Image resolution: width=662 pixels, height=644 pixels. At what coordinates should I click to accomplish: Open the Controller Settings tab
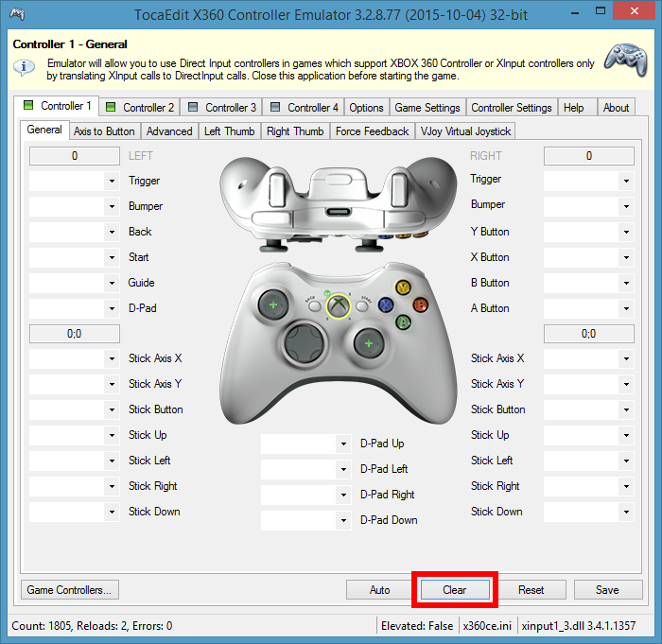coord(512,107)
